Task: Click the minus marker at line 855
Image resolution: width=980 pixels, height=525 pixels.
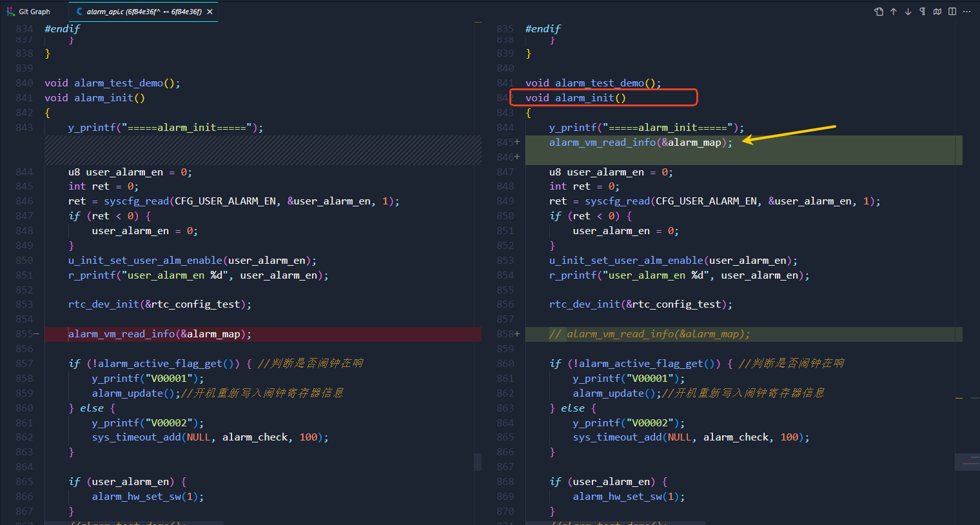Action: coord(36,334)
